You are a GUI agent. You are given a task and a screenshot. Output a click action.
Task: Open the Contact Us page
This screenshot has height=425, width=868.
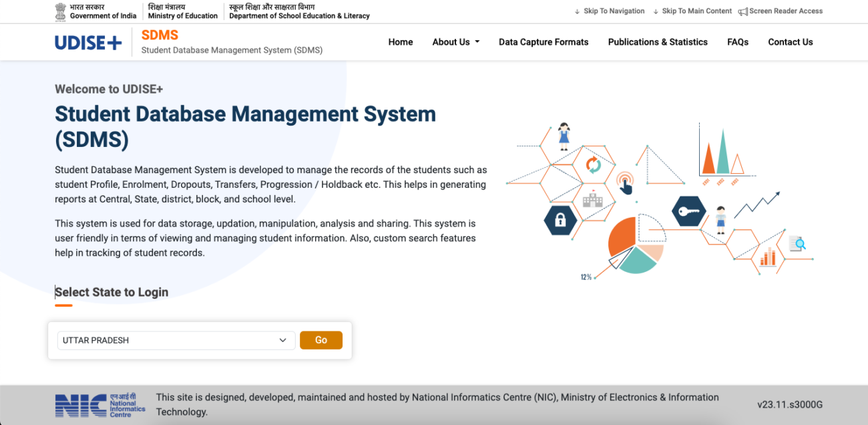click(x=791, y=41)
